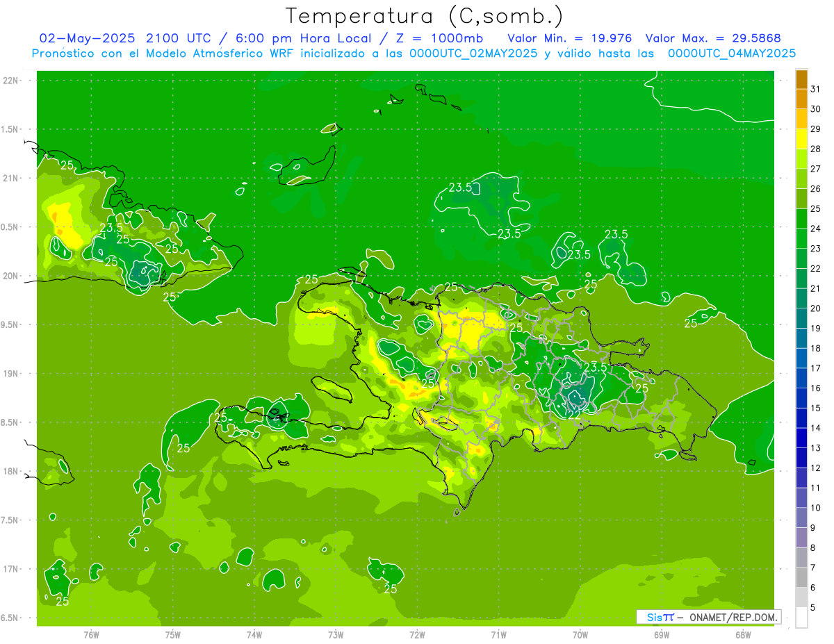
Task: Click the "69W" longitude axis label
Action: [x=662, y=635]
